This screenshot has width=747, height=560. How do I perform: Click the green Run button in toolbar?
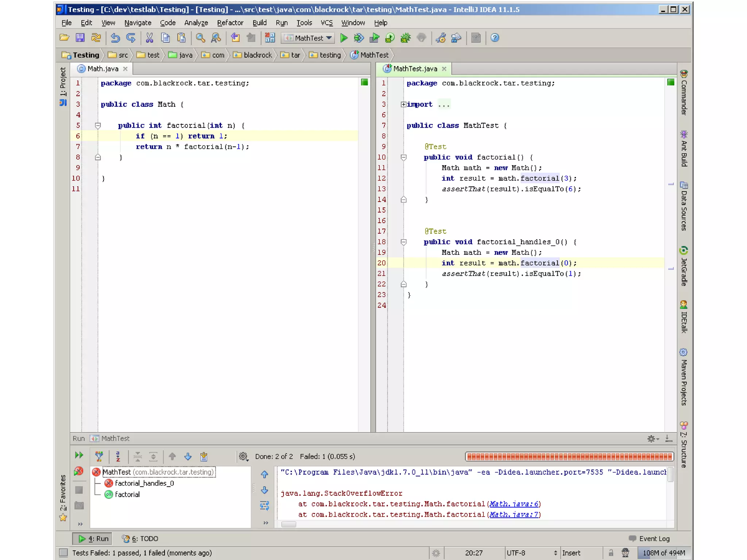click(343, 38)
